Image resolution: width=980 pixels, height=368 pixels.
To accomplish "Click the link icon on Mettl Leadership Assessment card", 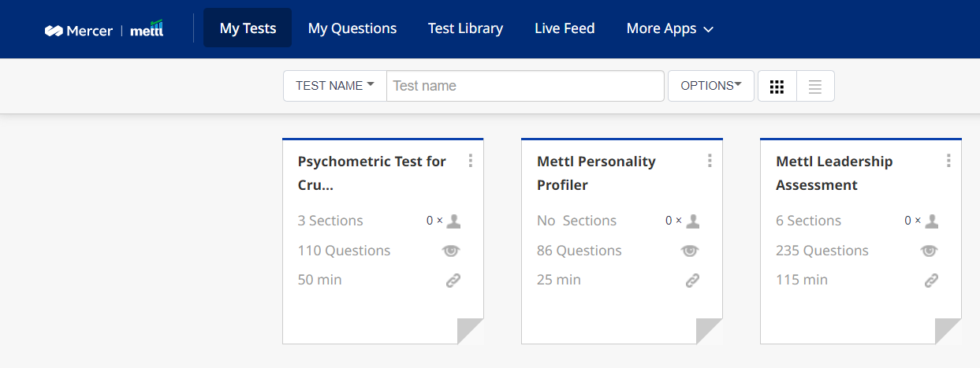I will point(931,281).
